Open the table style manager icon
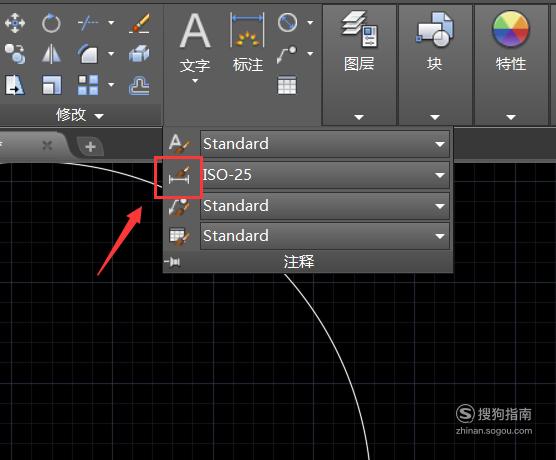 click(x=179, y=237)
